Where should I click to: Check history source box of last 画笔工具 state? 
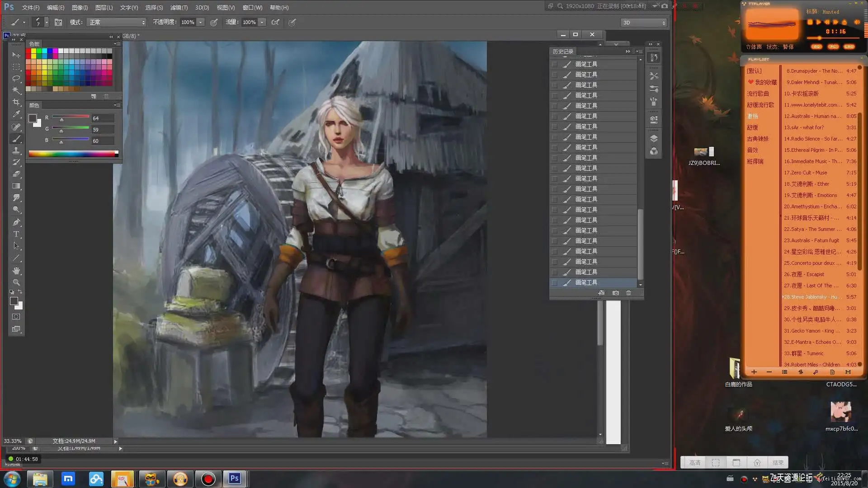[x=554, y=282]
